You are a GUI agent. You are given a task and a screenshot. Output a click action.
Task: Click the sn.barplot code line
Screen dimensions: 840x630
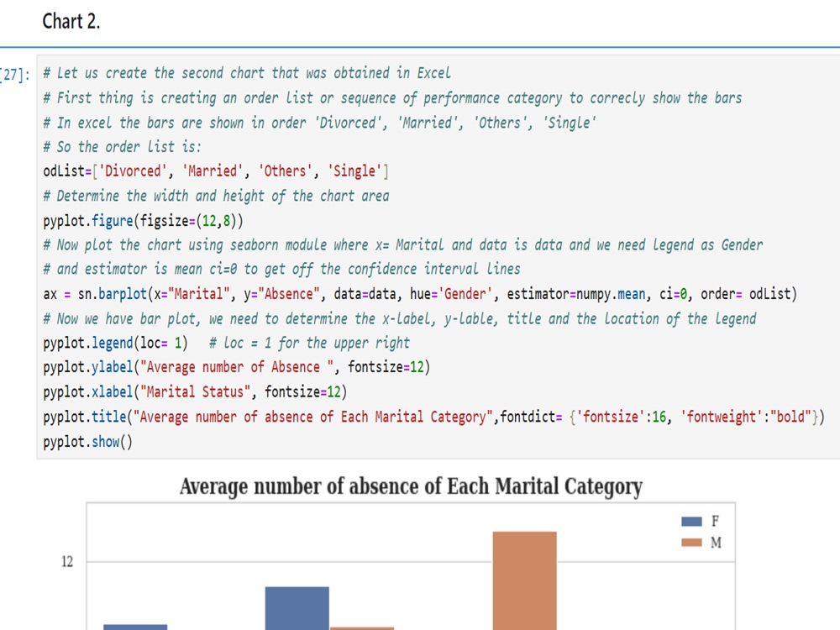coord(420,294)
